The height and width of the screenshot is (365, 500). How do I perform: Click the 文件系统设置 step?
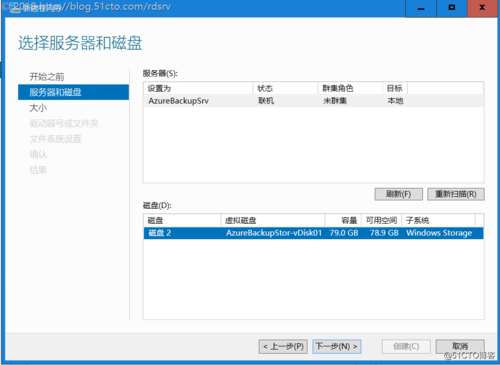pyautogui.click(x=55, y=139)
